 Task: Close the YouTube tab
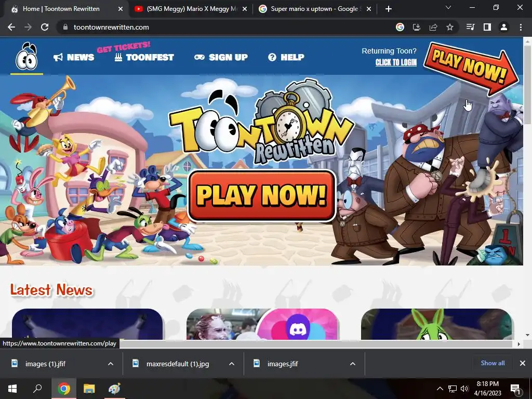pyautogui.click(x=245, y=9)
